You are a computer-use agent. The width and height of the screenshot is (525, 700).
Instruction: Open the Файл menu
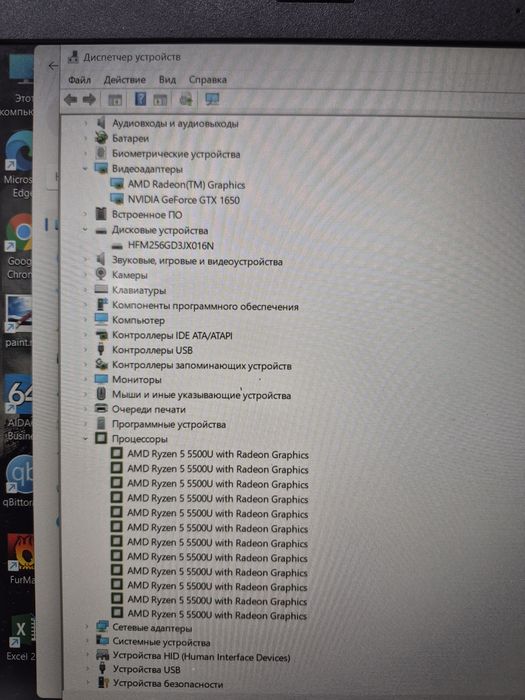pyautogui.click(x=79, y=80)
